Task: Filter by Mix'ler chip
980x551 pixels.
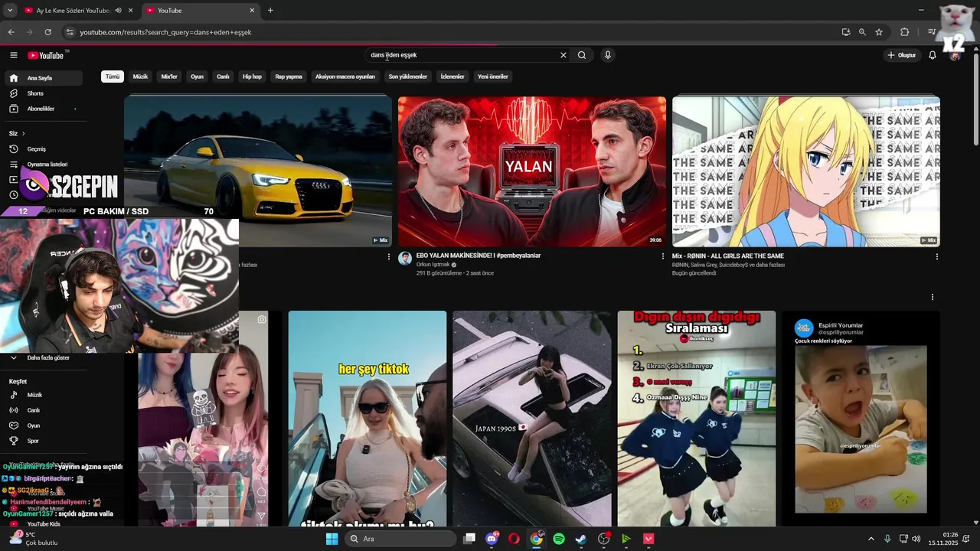Action: point(169,77)
